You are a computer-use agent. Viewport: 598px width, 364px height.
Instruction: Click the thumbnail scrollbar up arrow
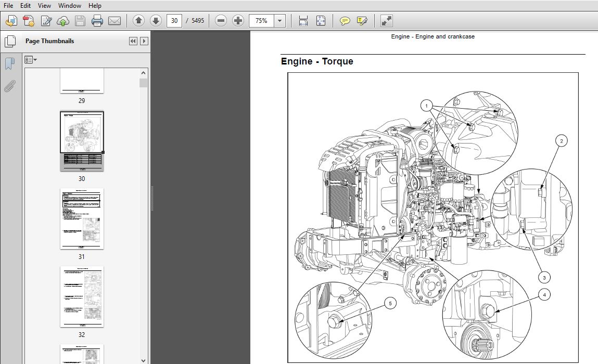(x=144, y=73)
